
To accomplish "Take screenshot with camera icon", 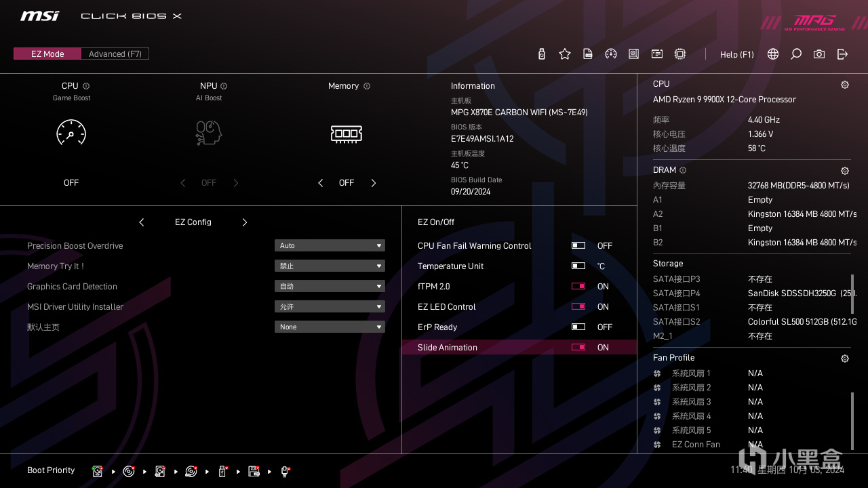I will click(819, 54).
